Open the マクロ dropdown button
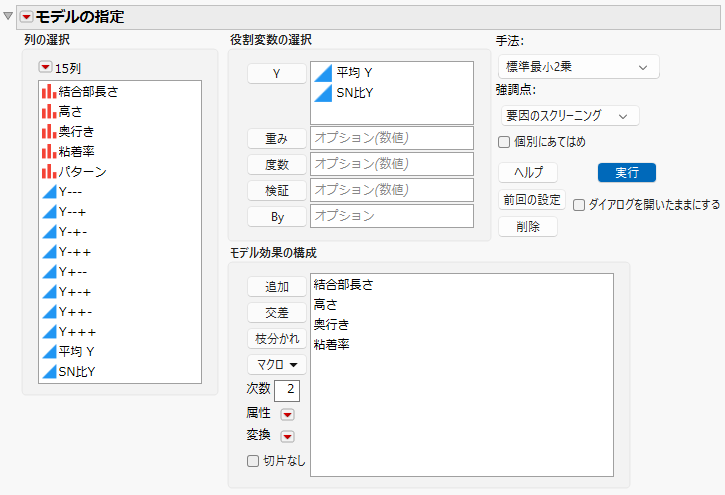Image resolution: width=725 pixels, height=495 pixels. coord(276,365)
